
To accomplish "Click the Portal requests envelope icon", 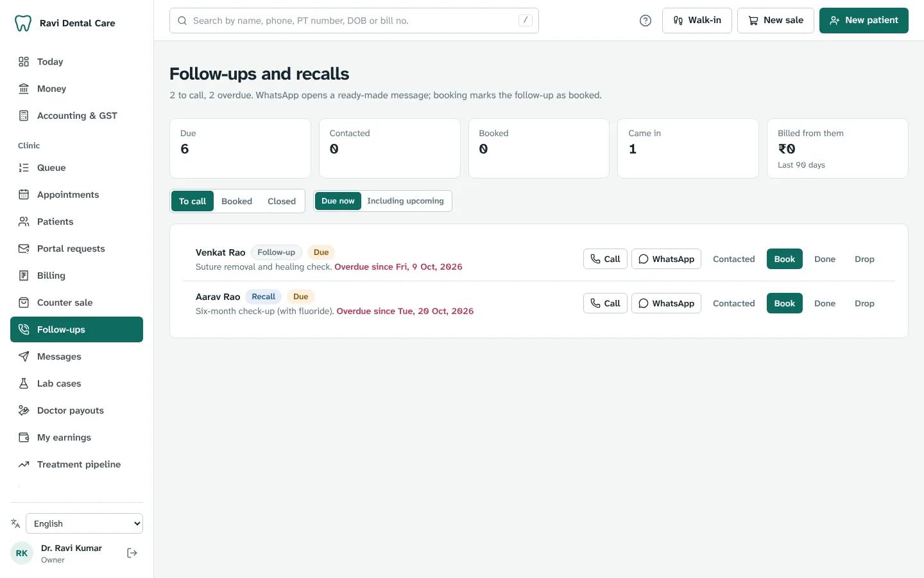I will tap(24, 249).
